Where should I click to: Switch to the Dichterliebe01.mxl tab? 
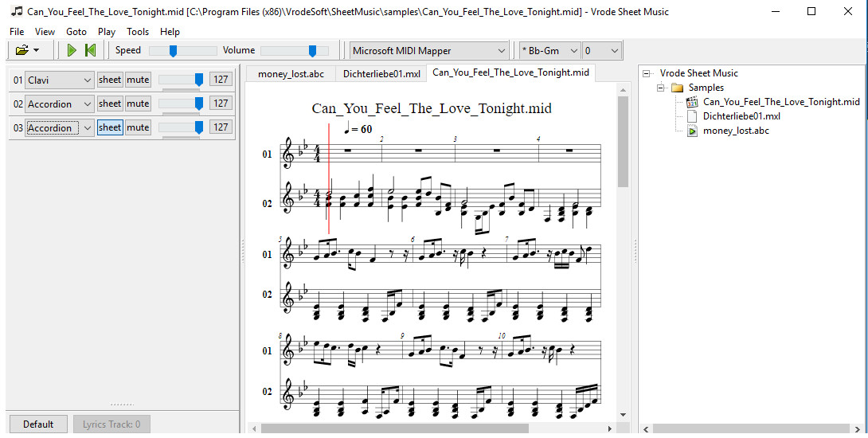(x=381, y=73)
